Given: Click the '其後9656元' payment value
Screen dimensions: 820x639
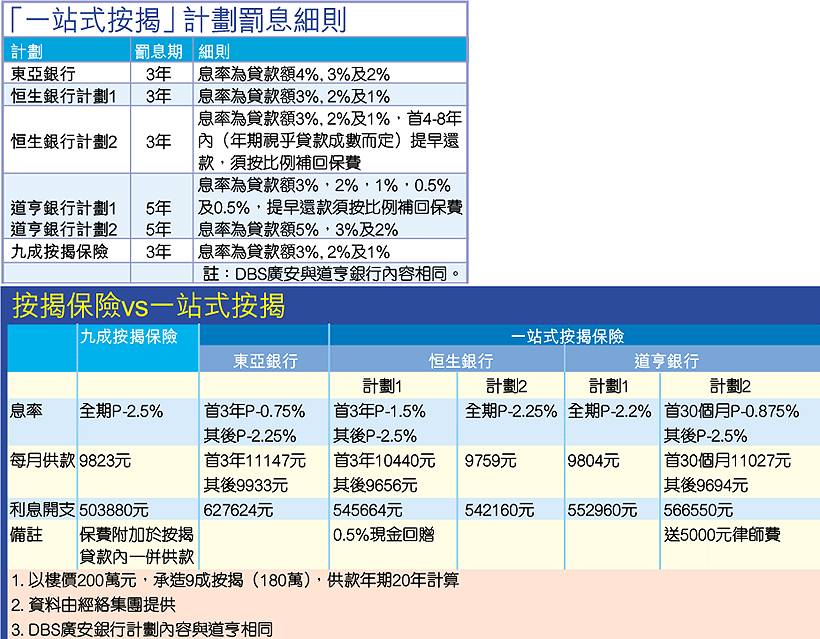Looking at the screenshot, I should (375, 485).
